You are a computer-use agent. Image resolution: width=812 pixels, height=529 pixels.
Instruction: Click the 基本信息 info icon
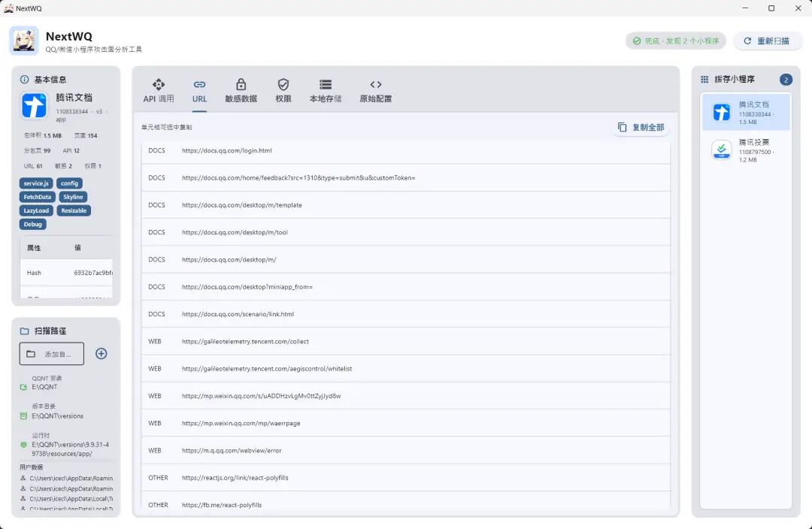click(24, 80)
